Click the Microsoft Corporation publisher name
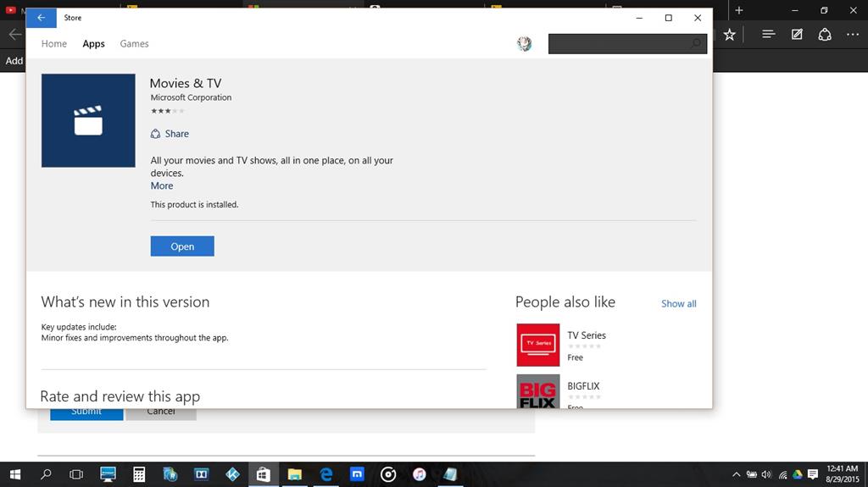Image resolution: width=868 pixels, height=487 pixels. click(x=191, y=97)
